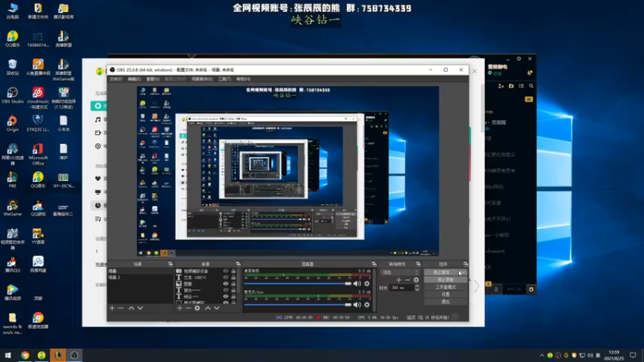Pop out the Scenes dock
This screenshot has width=644, height=362.
[x=171, y=264]
